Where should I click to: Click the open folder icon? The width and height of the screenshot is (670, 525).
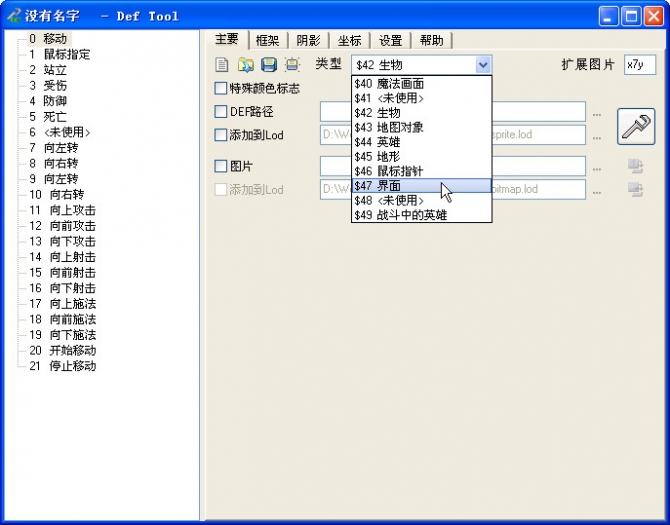(x=246, y=65)
